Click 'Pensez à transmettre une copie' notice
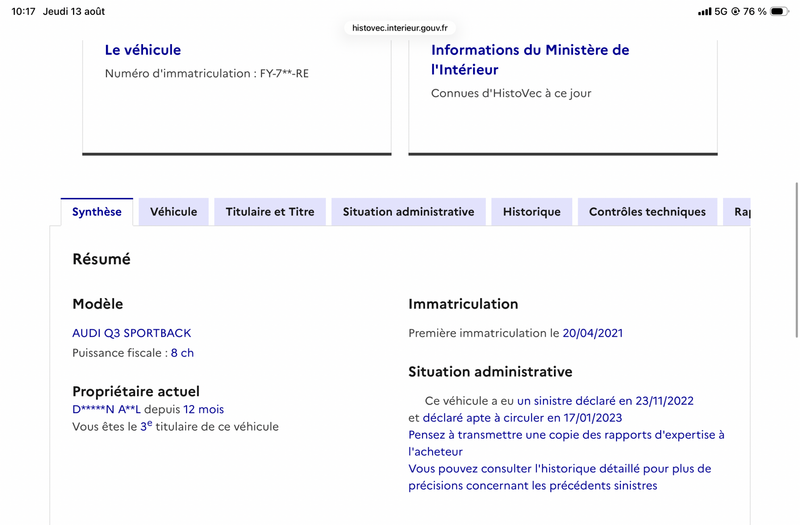Image resolution: width=800 pixels, height=525 pixels. 566,443
